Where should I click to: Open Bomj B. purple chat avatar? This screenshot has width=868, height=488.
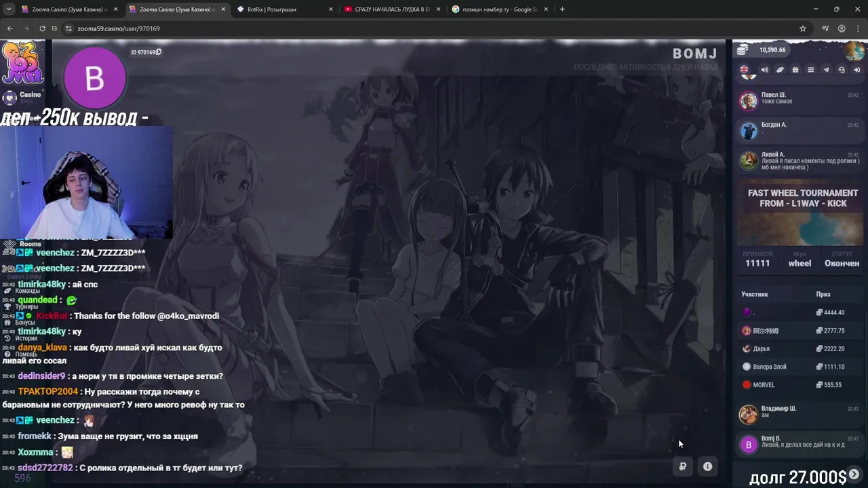[748, 445]
